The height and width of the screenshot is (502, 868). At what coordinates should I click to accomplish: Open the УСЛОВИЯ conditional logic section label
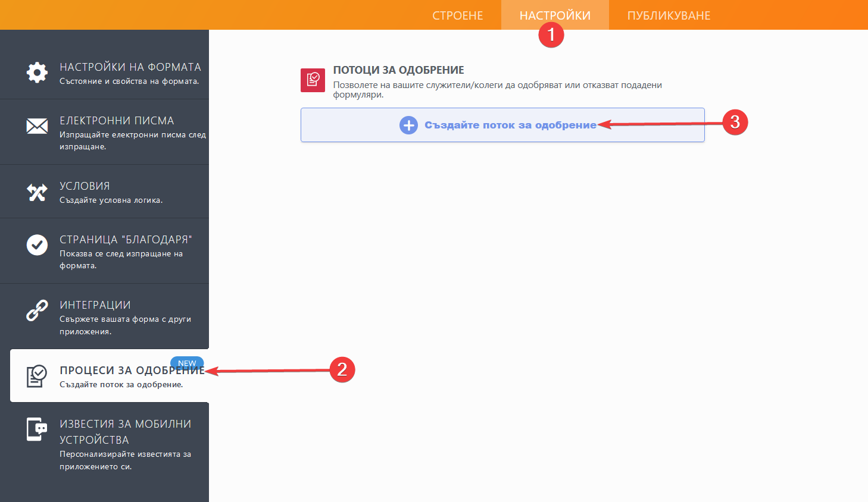pos(85,186)
